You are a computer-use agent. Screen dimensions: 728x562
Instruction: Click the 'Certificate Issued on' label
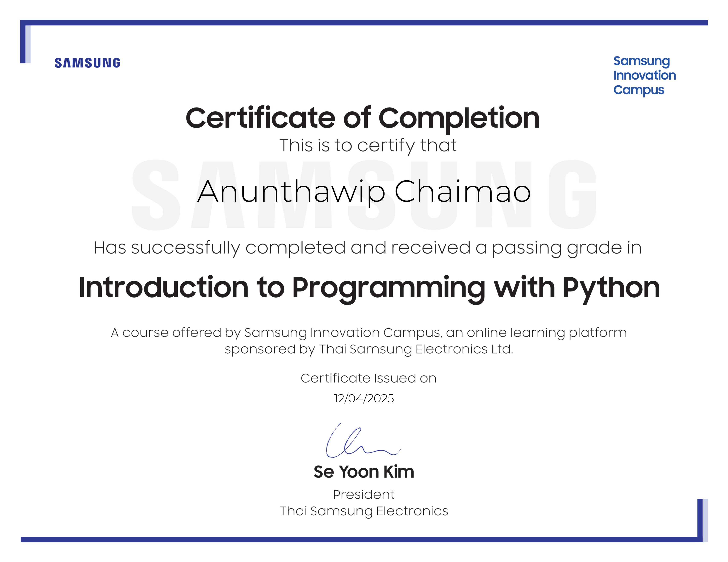(x=368, y=378)
